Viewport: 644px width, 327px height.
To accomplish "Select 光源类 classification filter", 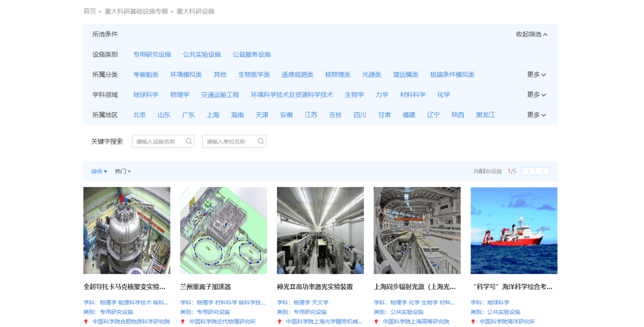I will 372,75.
